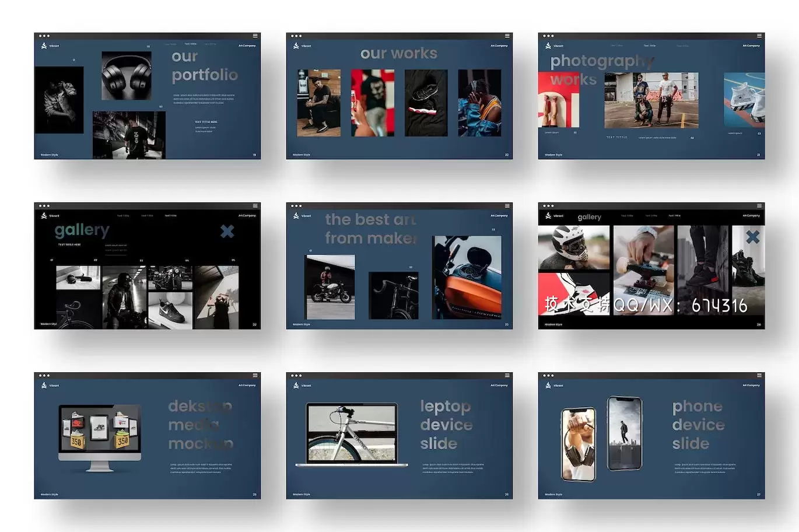Click the X icon on gallery photo-grid slide
799x532 pixels.
coord(753,237)
